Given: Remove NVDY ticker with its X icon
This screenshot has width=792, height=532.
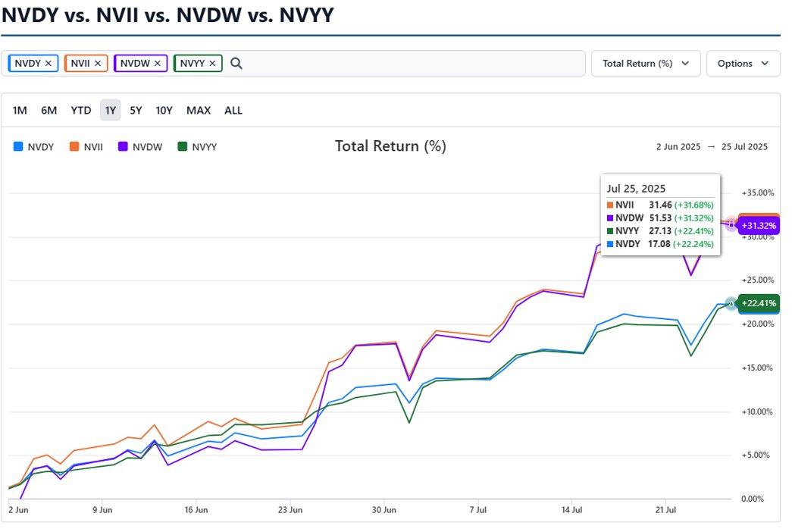Looking at the screenshot, I should (x=49, y=64).
